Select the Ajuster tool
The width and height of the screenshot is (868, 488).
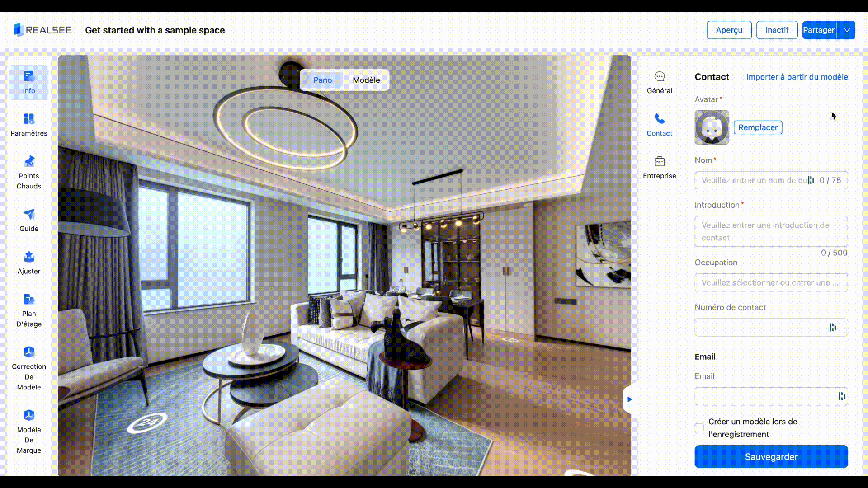point(29,263)
